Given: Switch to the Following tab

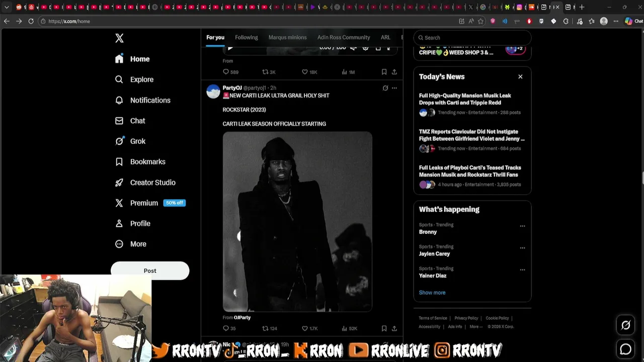Looking at the screenshot, I should (246, 37).
